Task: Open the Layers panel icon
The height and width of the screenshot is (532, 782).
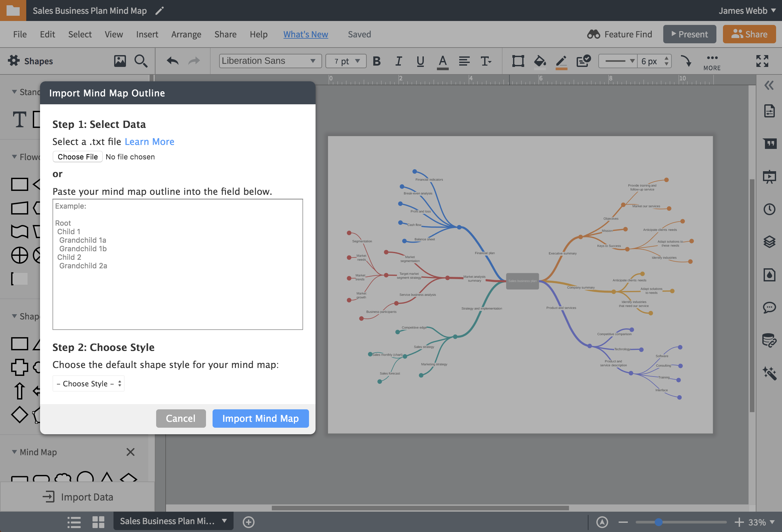Action: (769, 242)
